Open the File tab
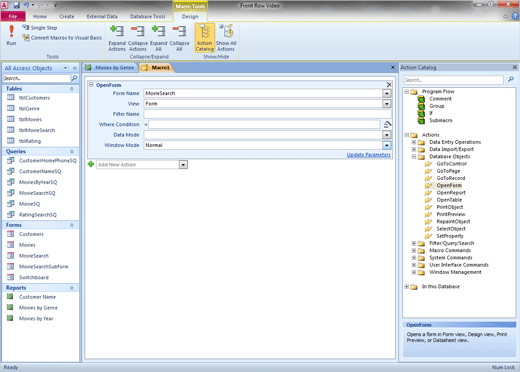 click(x=13, y=16)
